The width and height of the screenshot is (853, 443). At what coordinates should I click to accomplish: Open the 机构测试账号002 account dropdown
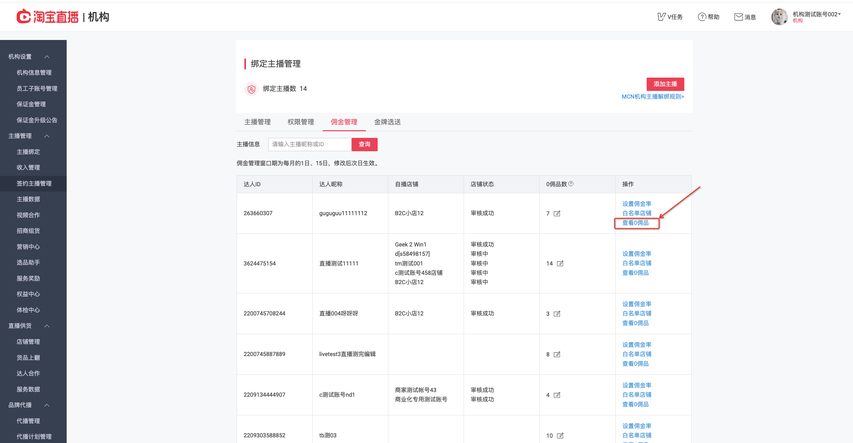tap(817, 15)
